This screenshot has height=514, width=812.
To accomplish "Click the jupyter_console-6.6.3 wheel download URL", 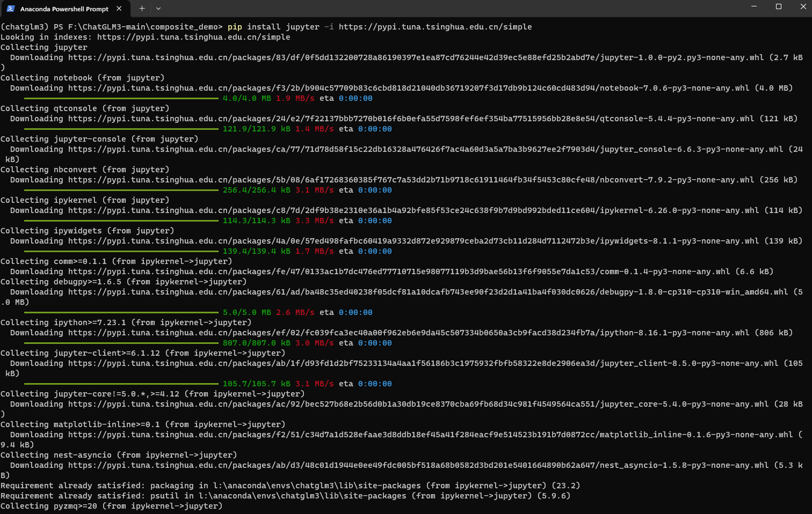I will 426,149.
